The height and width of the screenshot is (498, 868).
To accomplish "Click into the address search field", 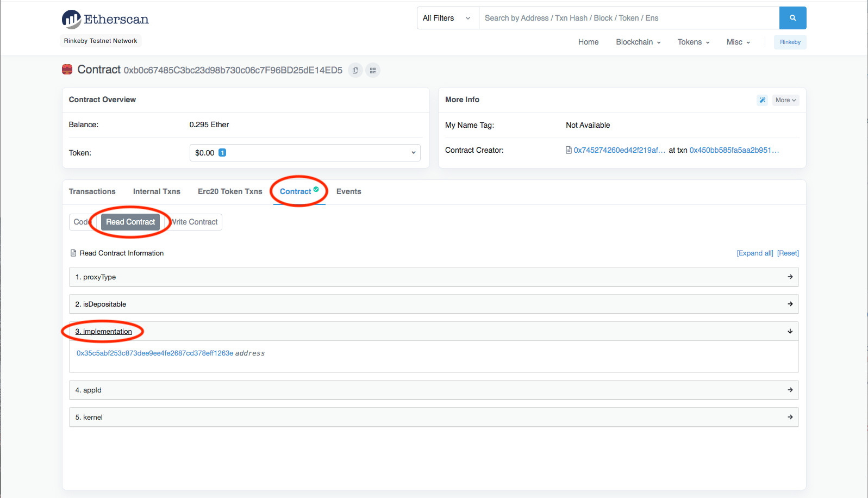I will click(x=629, y=18).
